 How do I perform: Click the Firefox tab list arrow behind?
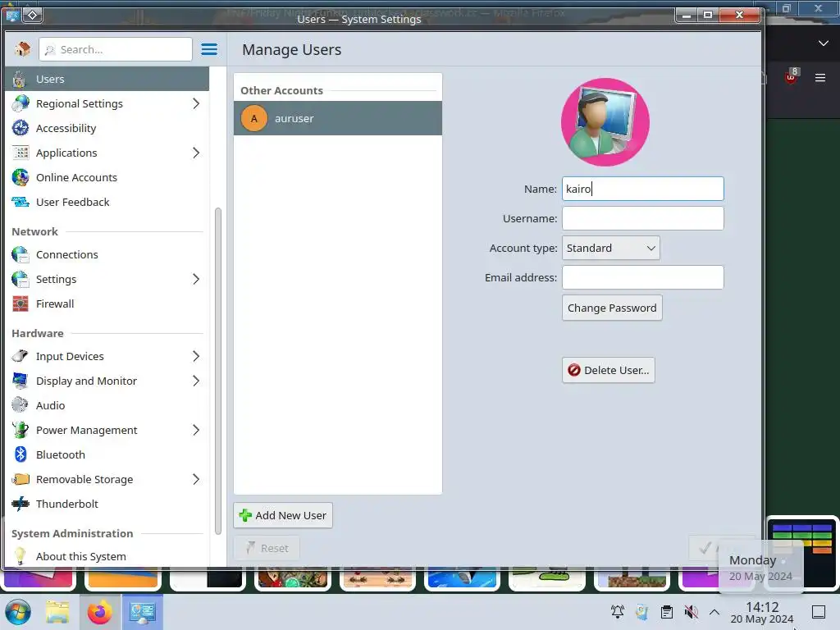coord(824,43)
